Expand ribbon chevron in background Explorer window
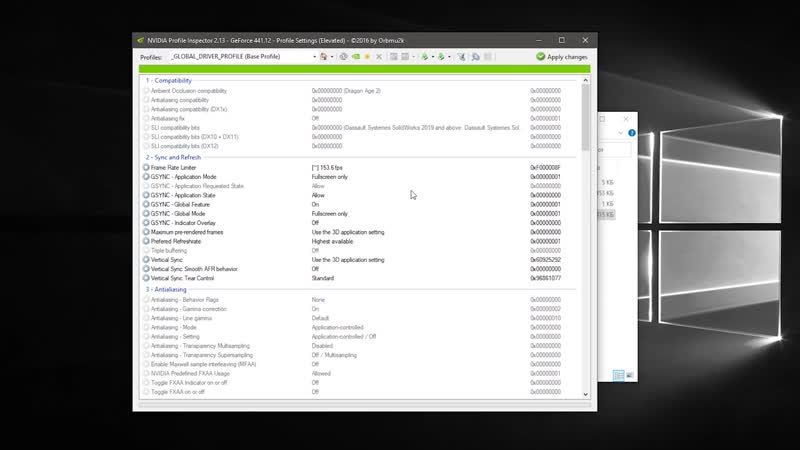 [x=620, y=133]
